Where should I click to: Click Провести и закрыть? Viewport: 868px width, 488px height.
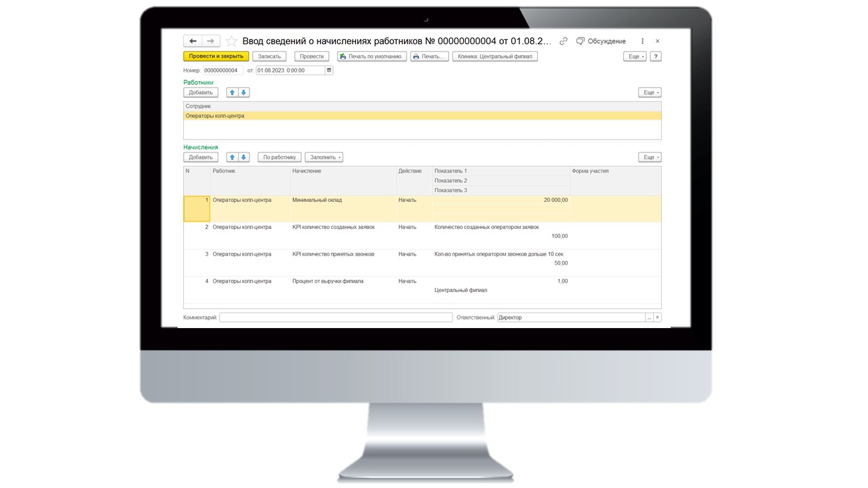[x=216, y=57]
